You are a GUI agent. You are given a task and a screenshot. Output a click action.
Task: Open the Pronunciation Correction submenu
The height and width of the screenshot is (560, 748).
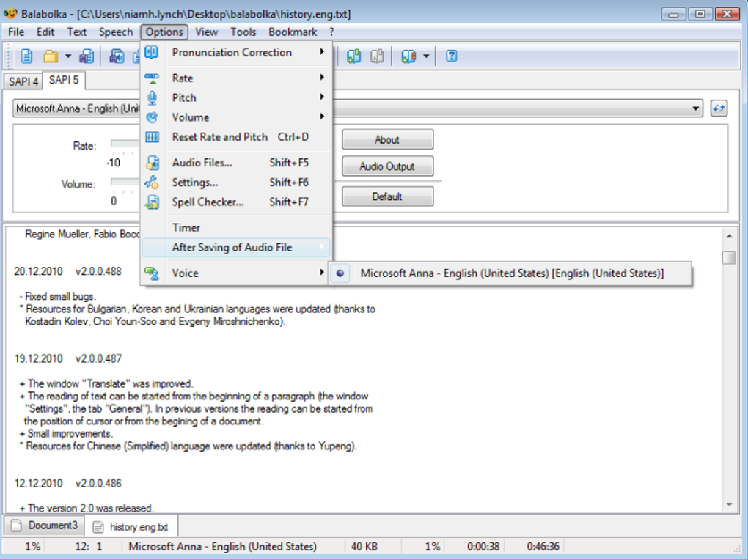236,52
